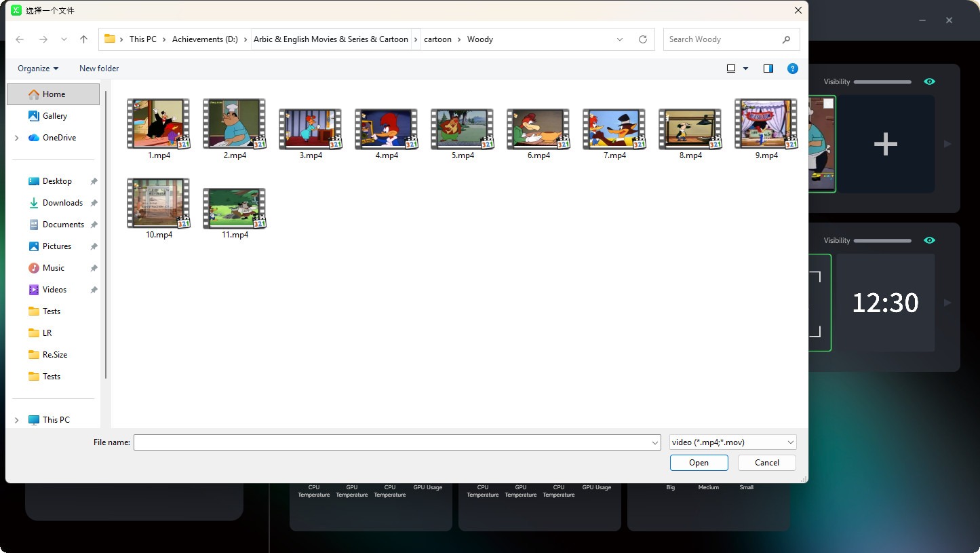The height and width of the screenshot is (553, 980).
Task: Select Home in the navigation pane
Action: pos(53,94)
